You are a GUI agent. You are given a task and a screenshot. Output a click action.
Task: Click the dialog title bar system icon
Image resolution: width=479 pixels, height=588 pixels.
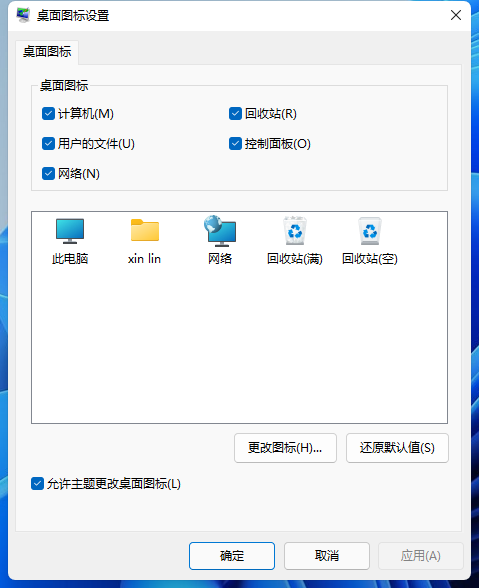point(23,15)
